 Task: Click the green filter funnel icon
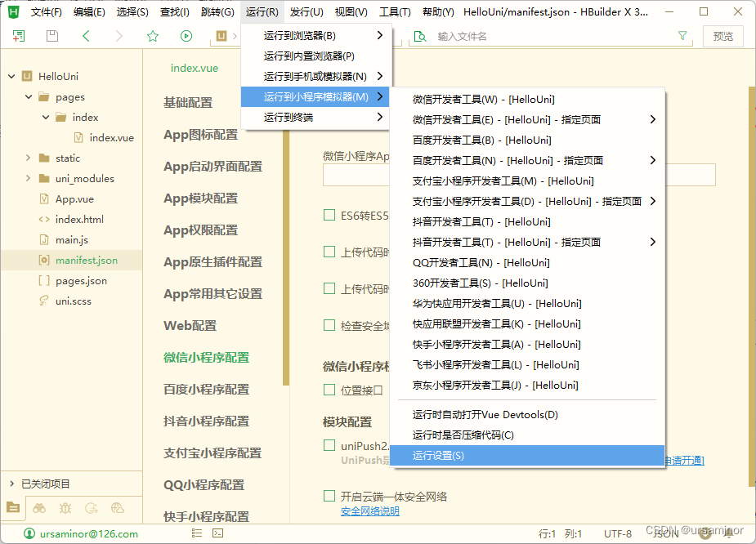tap(682, 36)
